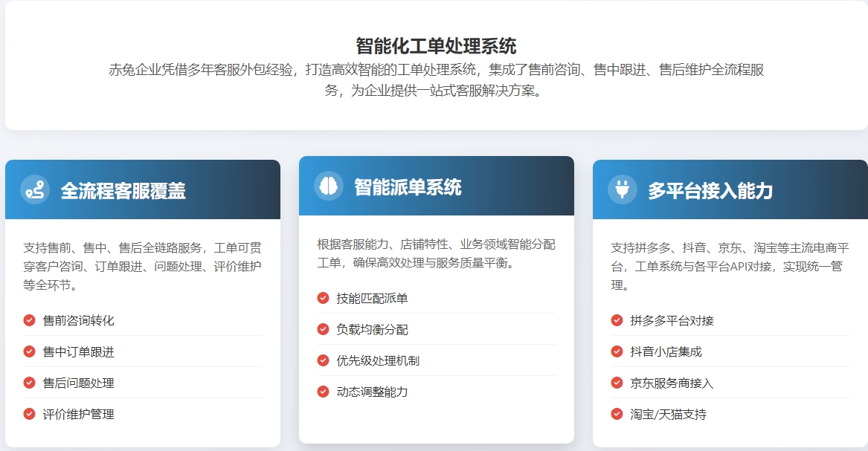The height and width of the screenshot is (451, 868).
Task: Click the check icon next to 拼多多平台对接
Action: tap(617, 320)
